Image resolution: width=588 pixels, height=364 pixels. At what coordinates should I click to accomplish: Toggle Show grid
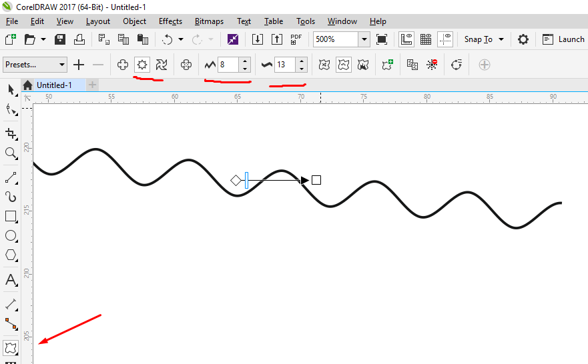pos(426,39)
